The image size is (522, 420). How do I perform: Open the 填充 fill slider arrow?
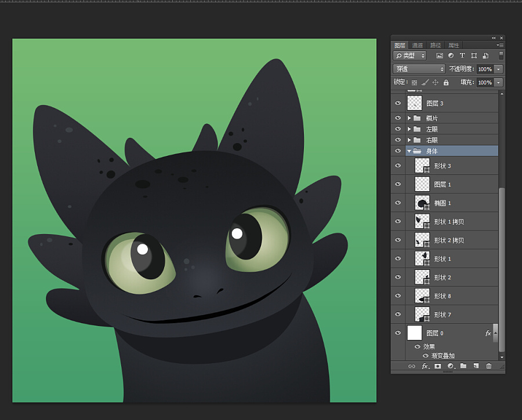click(x=498, y=82)
